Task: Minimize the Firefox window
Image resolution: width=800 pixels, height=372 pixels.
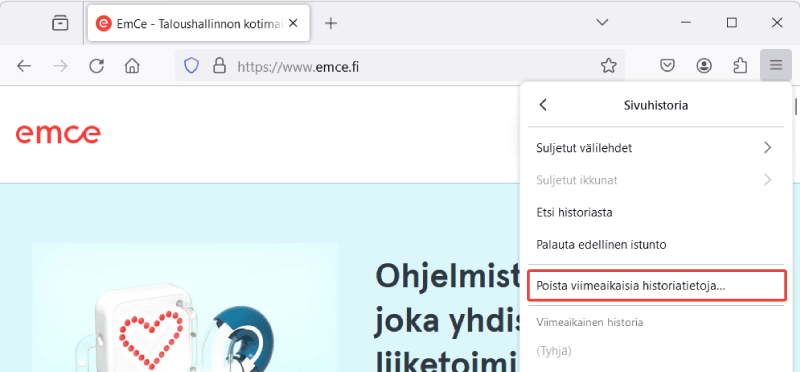Action: (686, 22)
